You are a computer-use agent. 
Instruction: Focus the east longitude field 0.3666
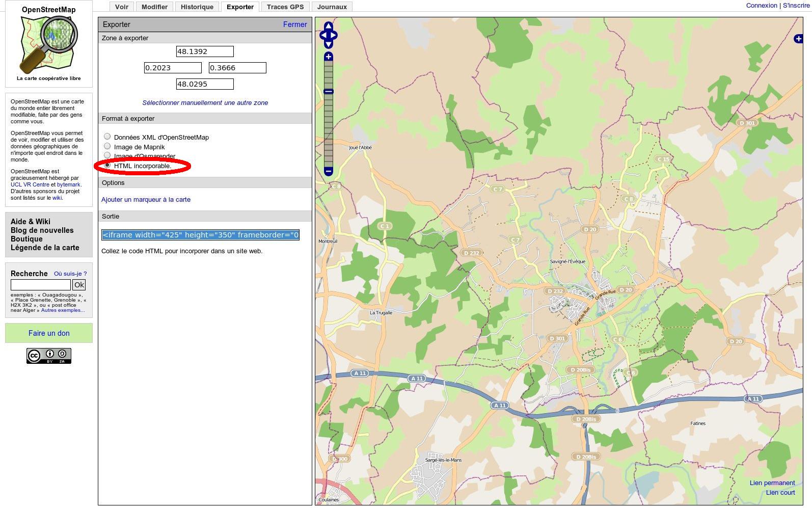pyautogui.click(x=237, y=67)
